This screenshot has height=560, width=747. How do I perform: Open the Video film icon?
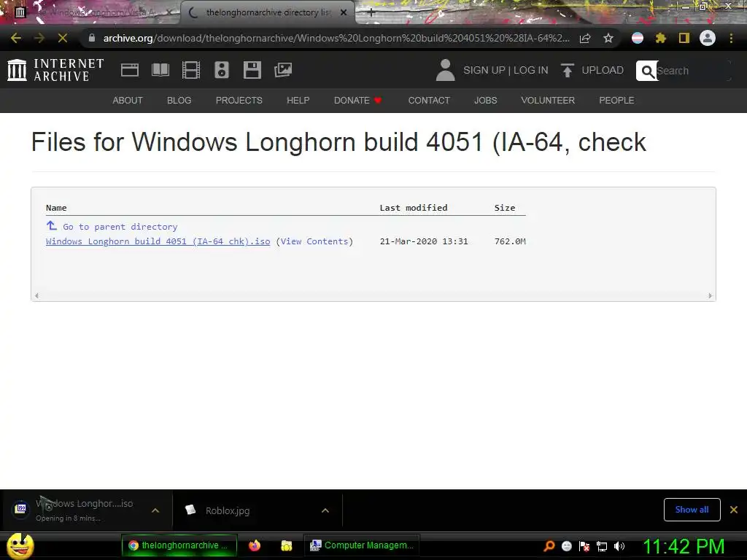pyautogui.click(x=191, y=70)
